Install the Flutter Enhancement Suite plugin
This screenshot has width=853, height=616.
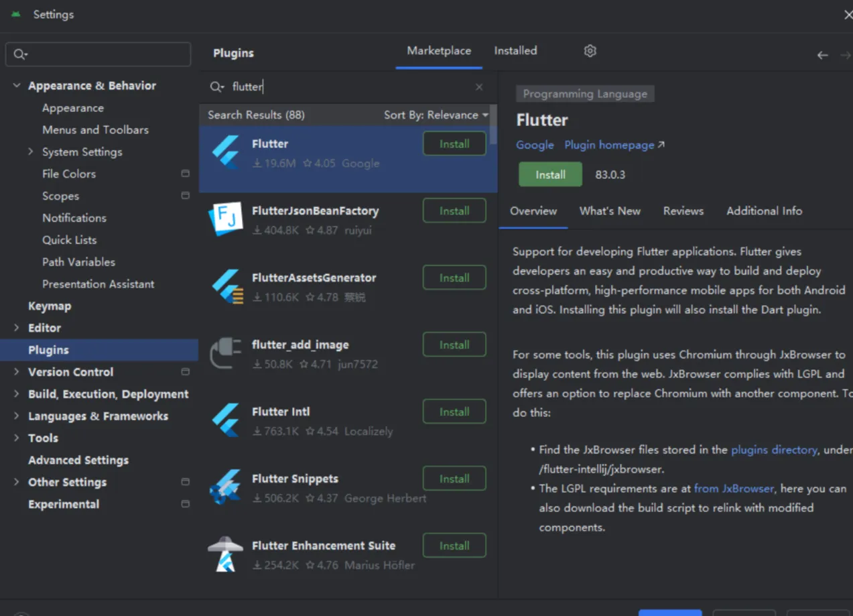tap(454, 546)
